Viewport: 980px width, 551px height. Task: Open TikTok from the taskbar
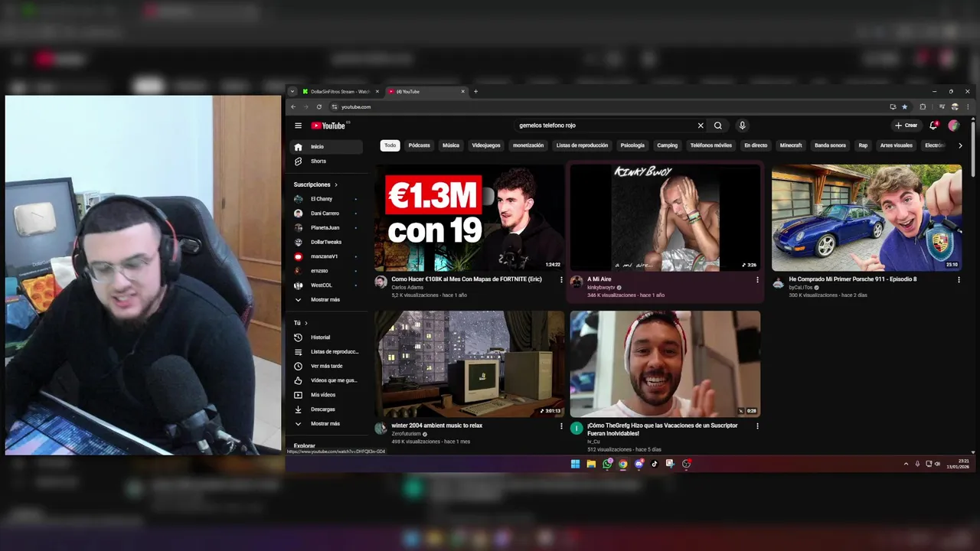[655, 464]
